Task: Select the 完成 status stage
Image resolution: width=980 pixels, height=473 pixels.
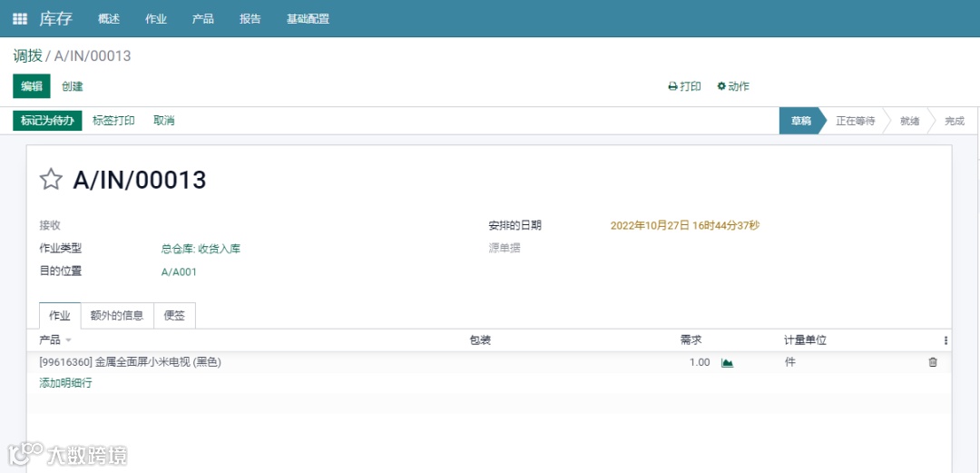Action: coord(955,122)
